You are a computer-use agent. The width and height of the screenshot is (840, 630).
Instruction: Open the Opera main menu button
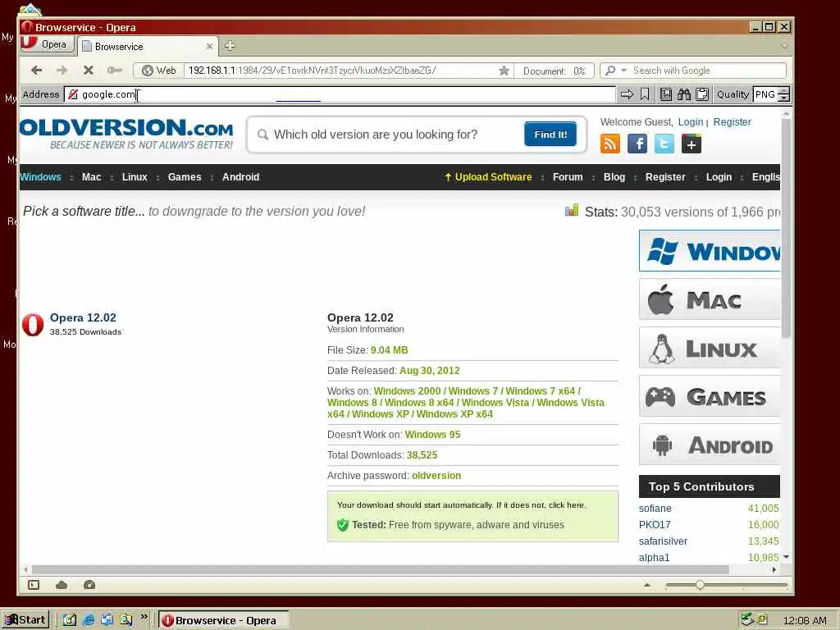(47, 44)
